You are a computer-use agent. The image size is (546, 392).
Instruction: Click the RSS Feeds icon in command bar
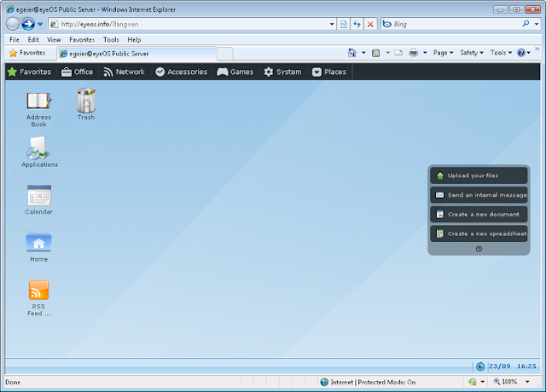[x=375, y=53]
